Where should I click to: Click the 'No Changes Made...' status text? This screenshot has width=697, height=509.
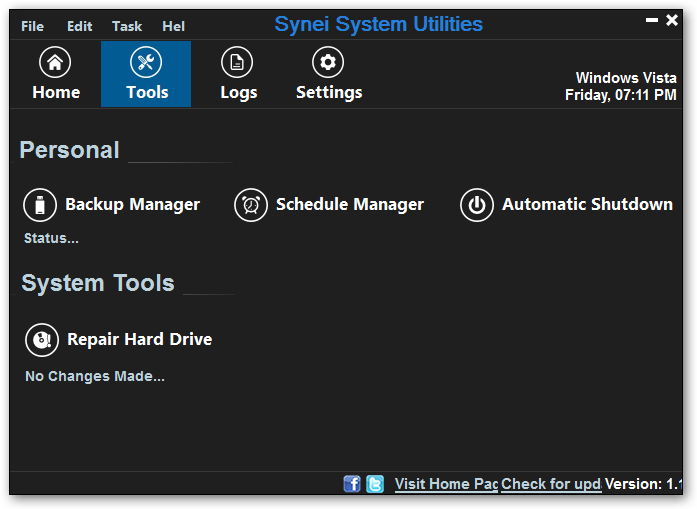coord(95,376)
